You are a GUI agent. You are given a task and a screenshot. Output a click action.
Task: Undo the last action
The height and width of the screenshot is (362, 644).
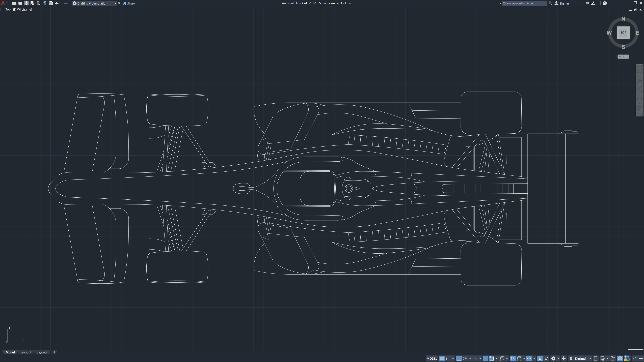coord(57,4)
